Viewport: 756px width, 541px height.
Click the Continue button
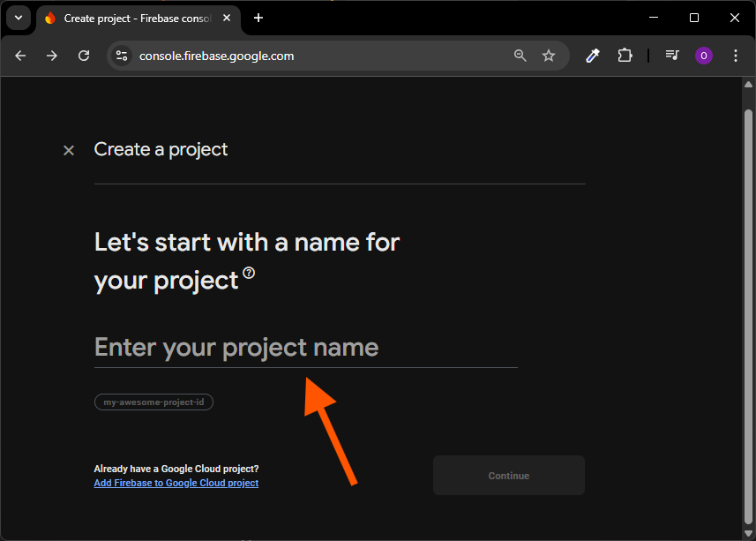(509, 476)
